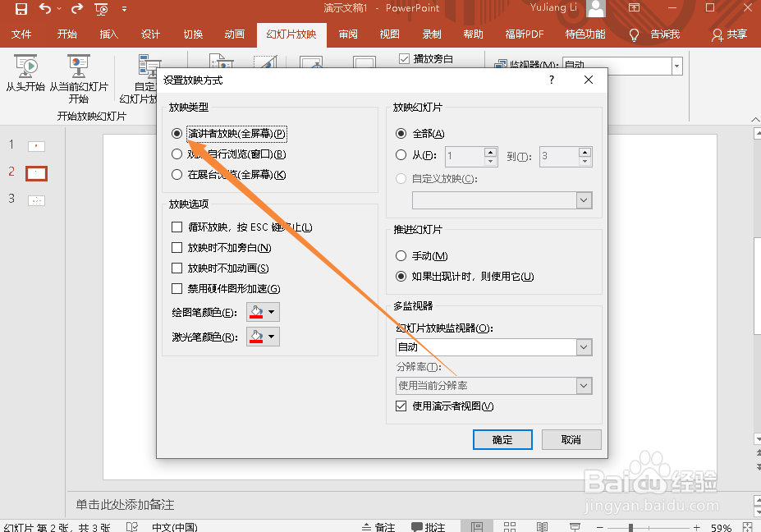The width and height of the screenshot is (761, 532).
Task: Open the Design (设计) tab
Action: pos(150,34)
